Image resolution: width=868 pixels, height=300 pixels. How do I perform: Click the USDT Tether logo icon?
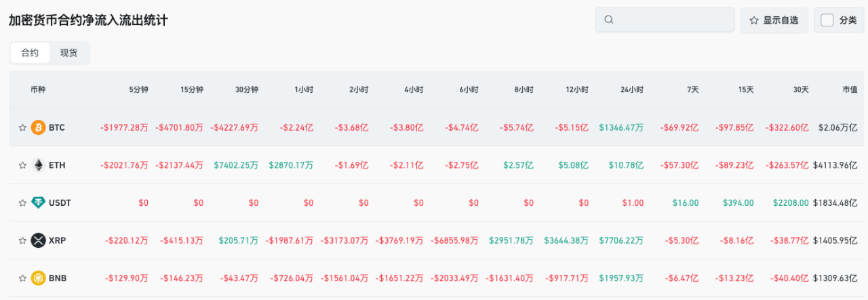38,202
